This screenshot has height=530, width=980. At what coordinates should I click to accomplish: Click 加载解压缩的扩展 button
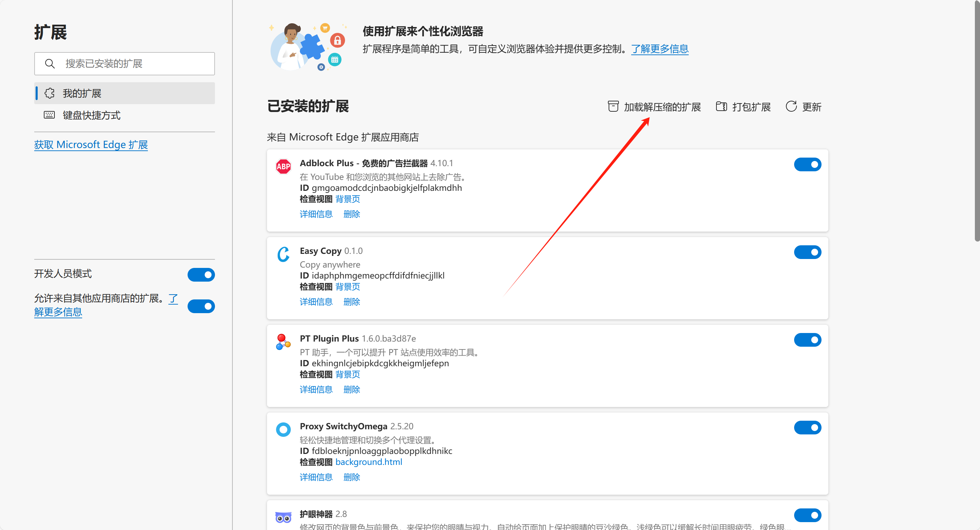(654, 107)
